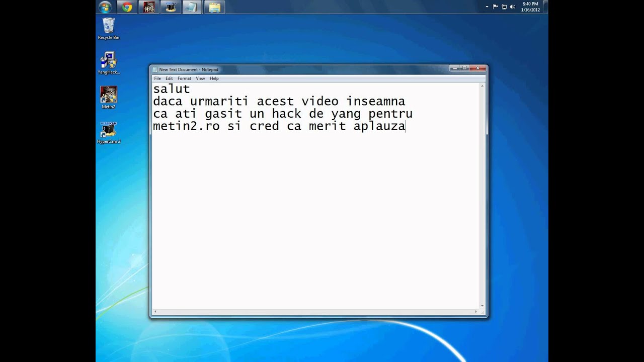Open Windows Explorer from the taskbar
This screenshot has width=644, height=362.
pyautogui.click(x=214, y=7)
